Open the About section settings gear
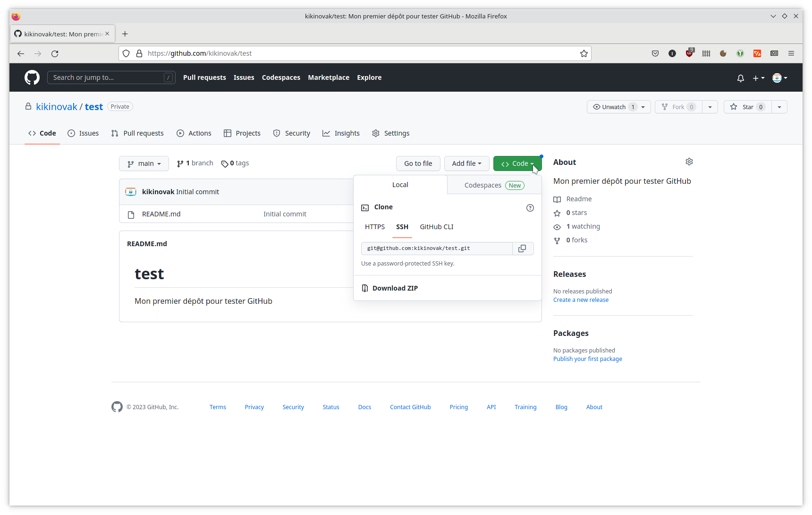Screen dimensions: 812x515 689,162
